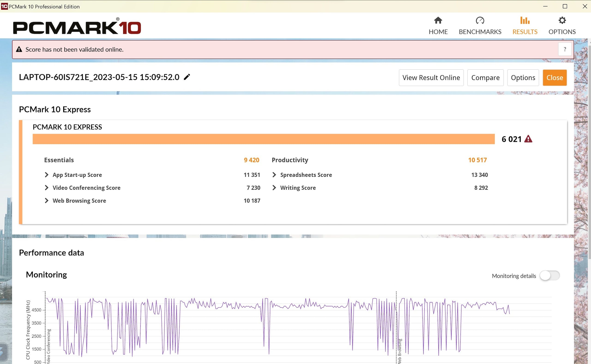Image resolution: width=591 pixels, height=364 pixels.
Task: Click the PCMark 10 Express section heading
Action: point(55,110)
